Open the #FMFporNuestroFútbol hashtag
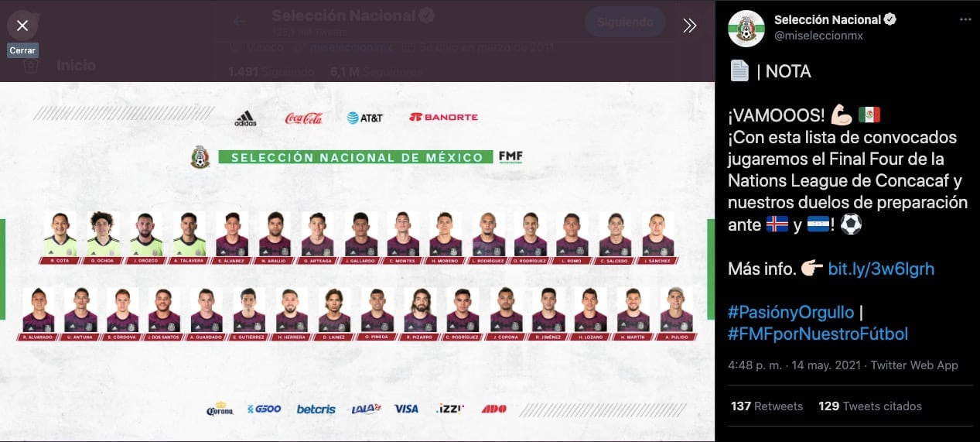Image resolution: width=980 pixels, height=442 pixels. (818, 334)
